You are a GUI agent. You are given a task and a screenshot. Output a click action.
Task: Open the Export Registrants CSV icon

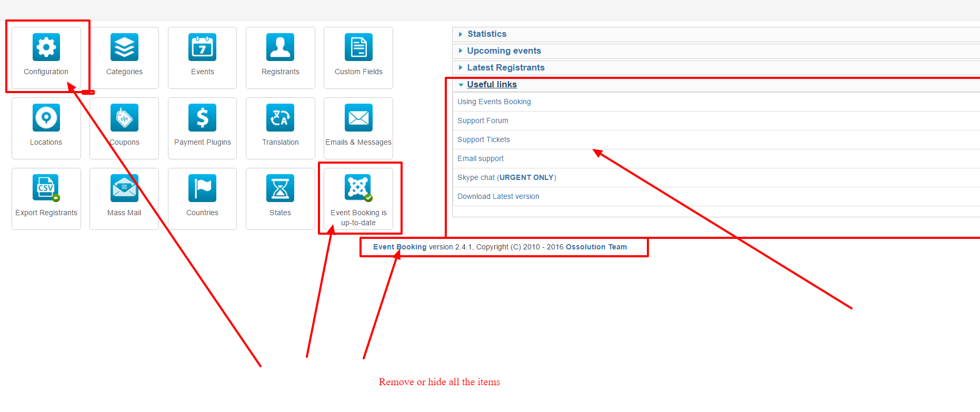point(46,188)
